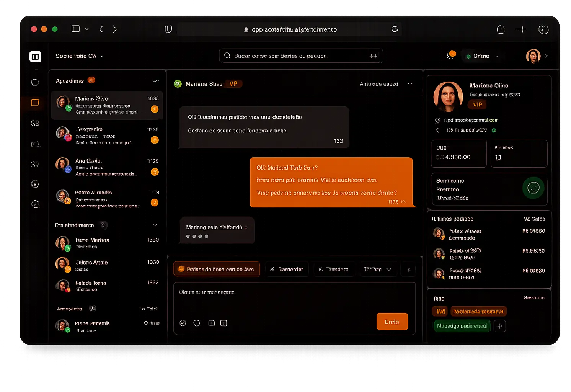This screenshot has width=571, height=392.
Task: Send the message with the orange Envie button
Action: coord(392,322)
